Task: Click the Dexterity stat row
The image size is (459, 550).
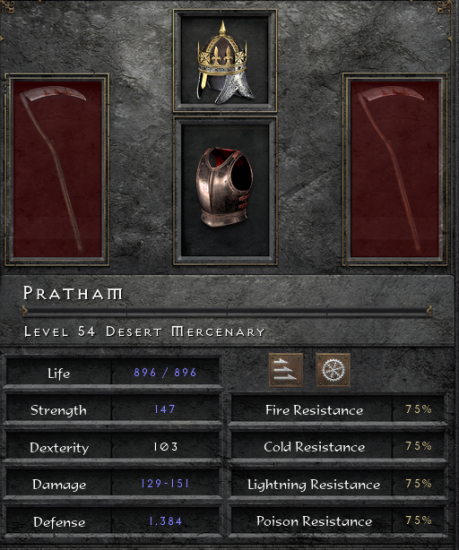Action: (x=113, y=447)
